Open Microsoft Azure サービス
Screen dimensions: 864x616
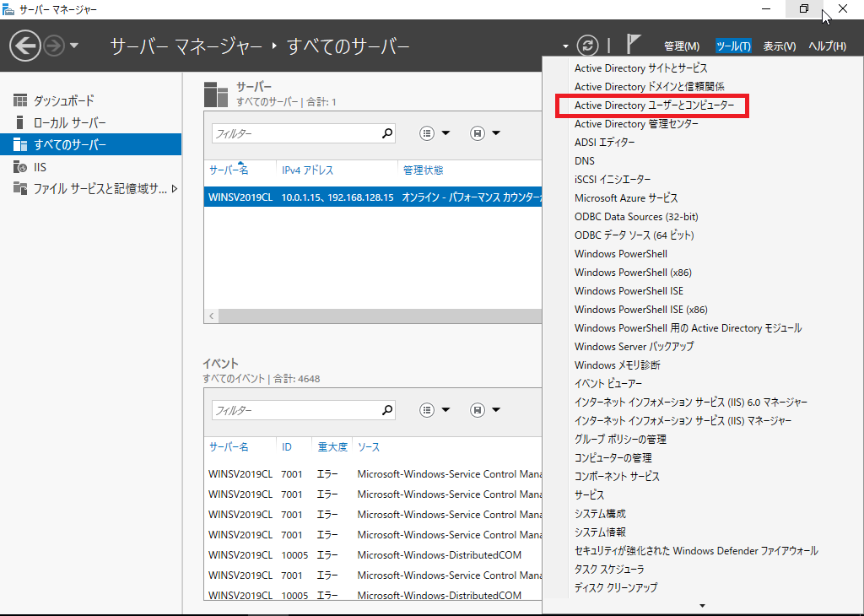(626, 197)
